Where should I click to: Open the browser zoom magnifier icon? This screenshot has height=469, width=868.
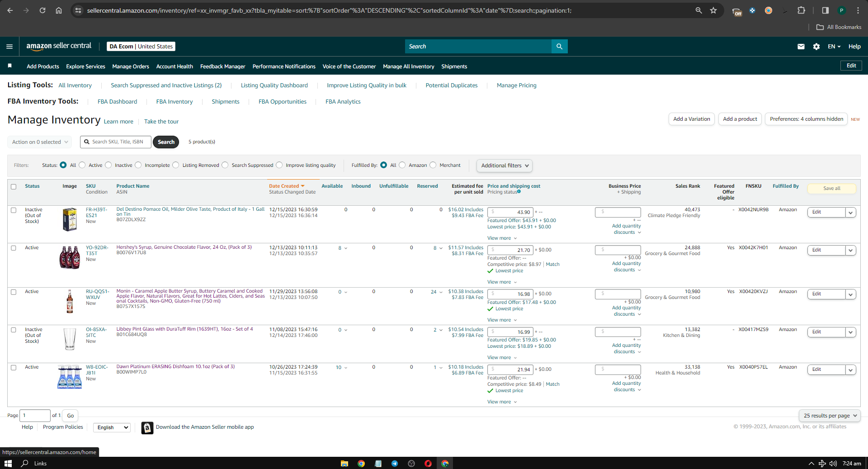(x=698, y=10)
